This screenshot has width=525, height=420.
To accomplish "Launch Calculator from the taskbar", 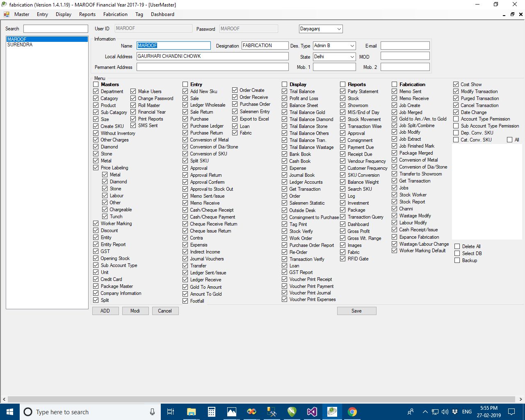I will pos(211,412).
